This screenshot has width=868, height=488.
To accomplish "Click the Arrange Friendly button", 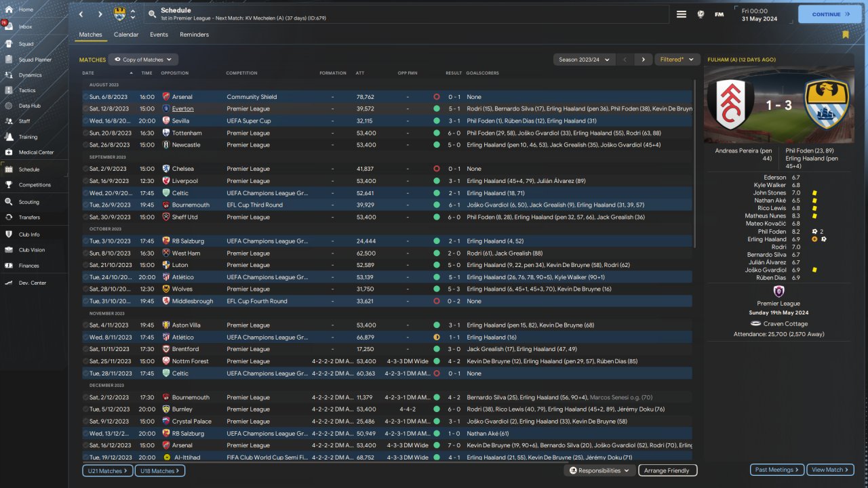I will [667, 470].
